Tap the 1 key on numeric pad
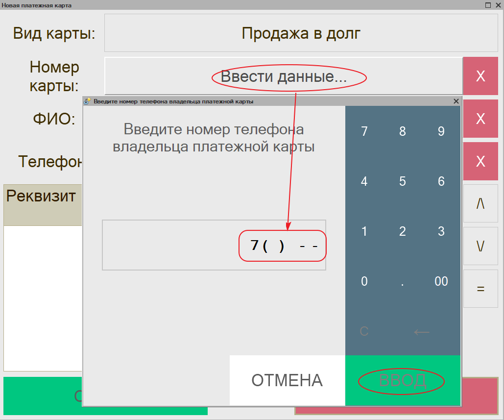The width and height of the screenshot is (504, 420). [364, 231]
